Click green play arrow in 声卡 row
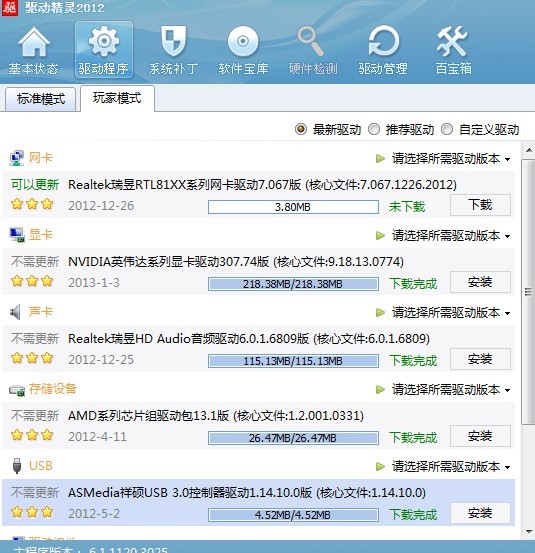 (x=380, y=312)
